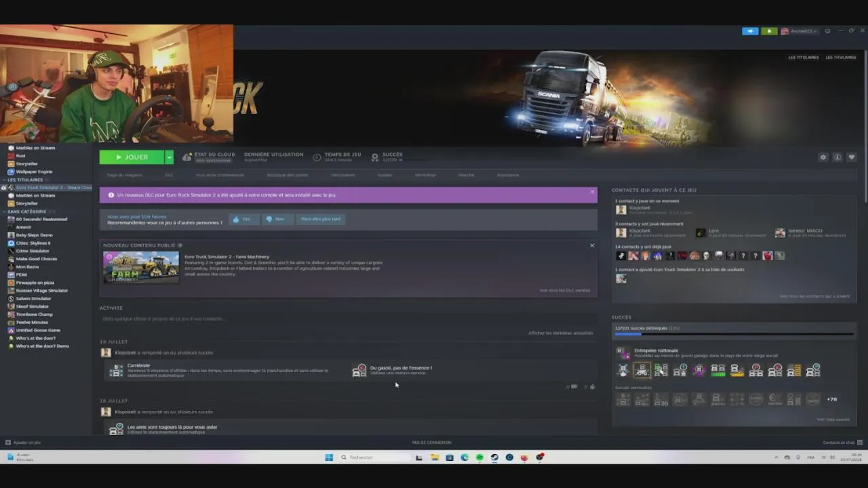
Task: Click Afficher les dernières actualités link
Action: pos(561,333)
